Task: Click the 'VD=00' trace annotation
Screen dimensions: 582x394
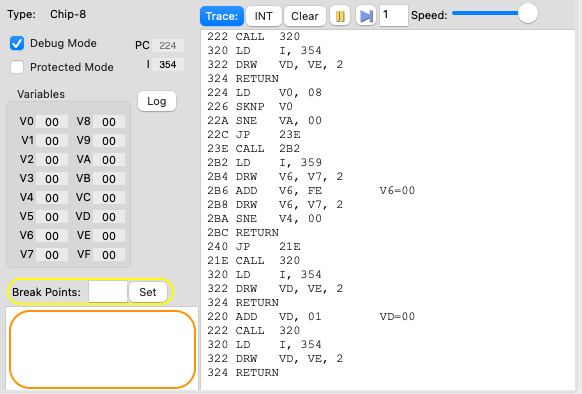Action: (x=397, y=317)
